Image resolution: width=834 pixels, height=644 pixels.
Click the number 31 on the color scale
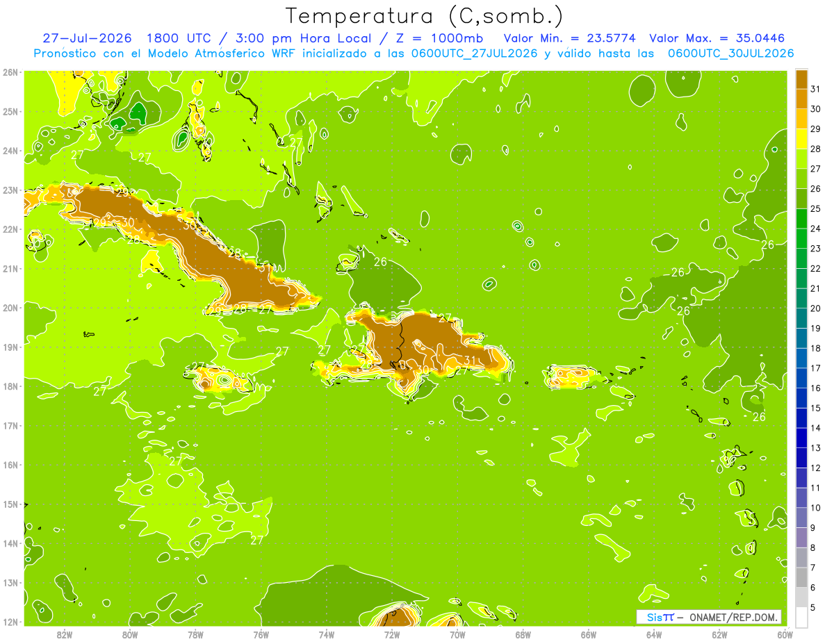[815, 89]
